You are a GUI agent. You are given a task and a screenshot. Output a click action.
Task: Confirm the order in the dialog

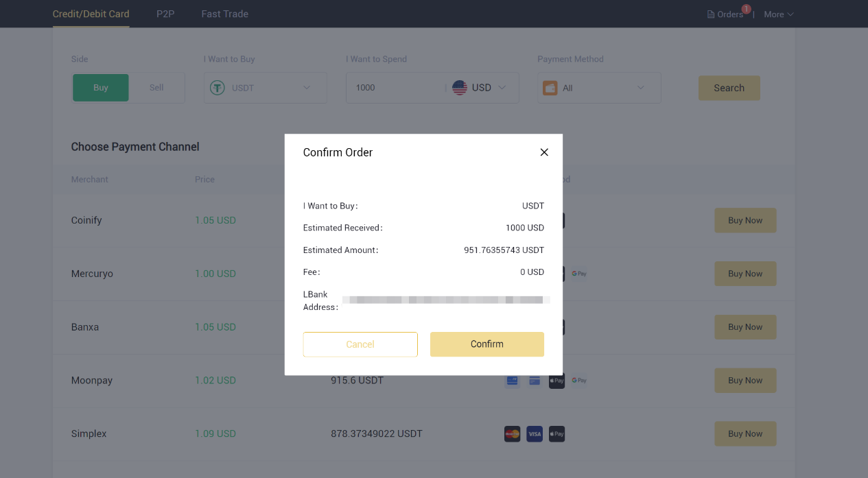[486, 344]
